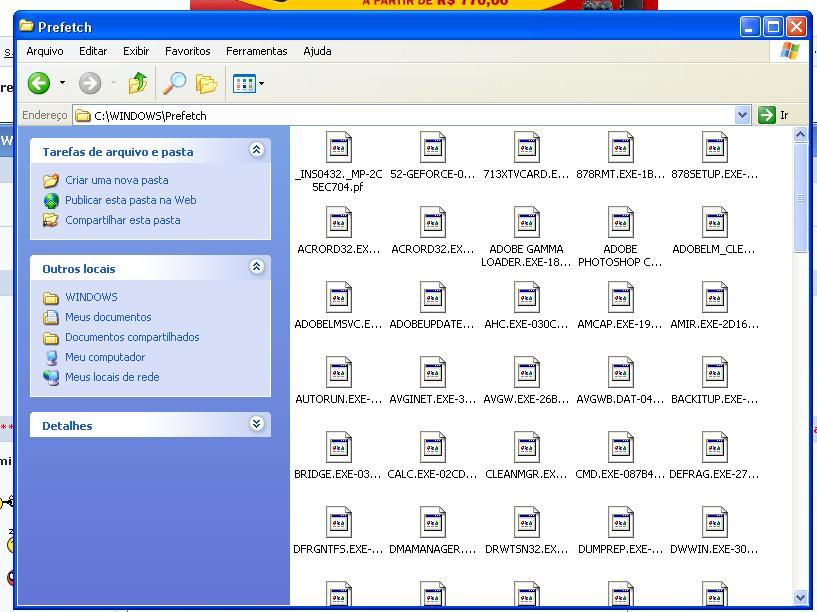Select the DFRGNTFS.EXE-... file icon
Image resolution: width=817 pixels, height=612 pixels.
coord(339,522)
